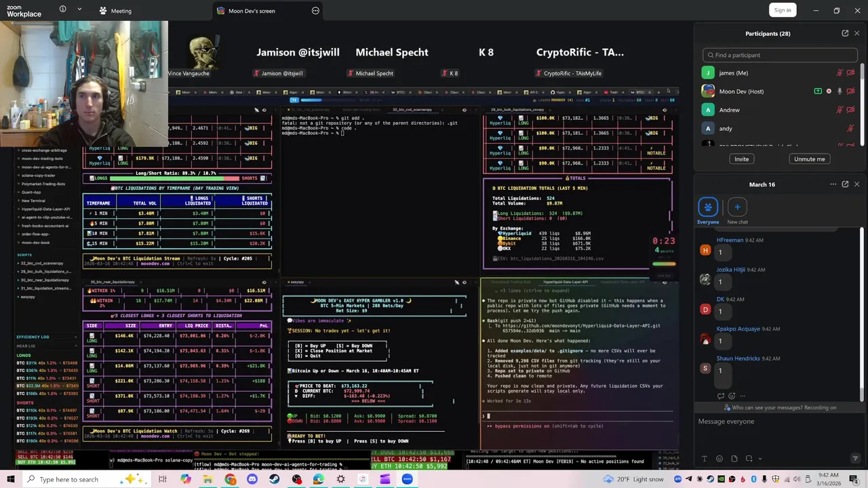This screenshot has width=868, height=488.
Task: Open the chat panel's three-dot options menu
Action: tap(833, 184)
